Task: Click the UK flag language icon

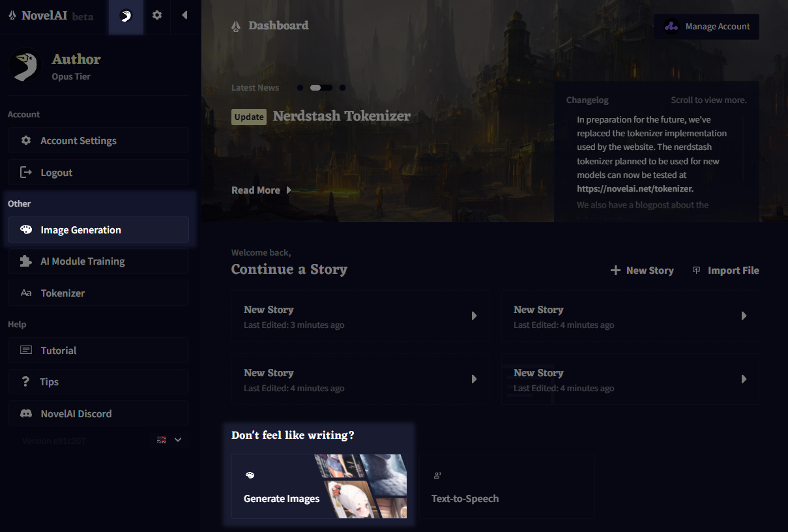Action: (x=162, y=440)
